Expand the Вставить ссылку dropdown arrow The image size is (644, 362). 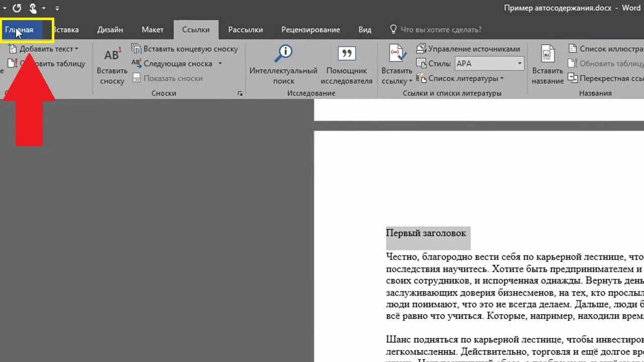pyautogui.click(x=410, y=81)
